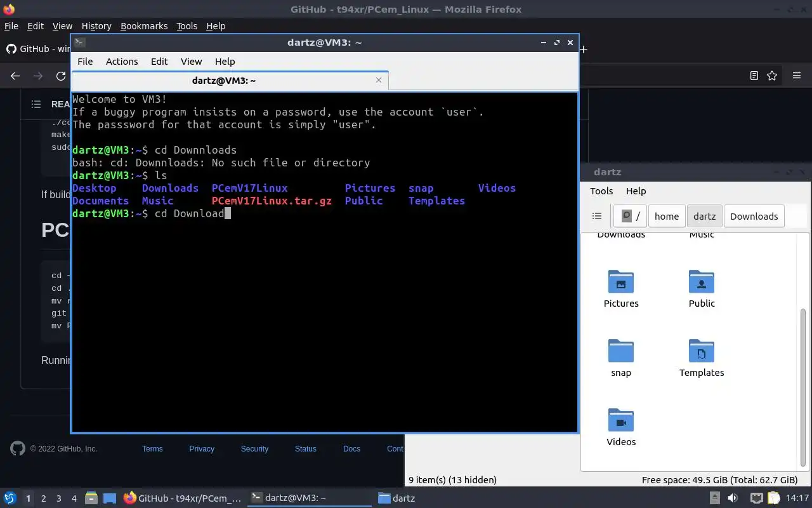Click show desktop icon in panel
This screenshot has width=812, height=508.
pyautogui.click(x=110, y=498)
